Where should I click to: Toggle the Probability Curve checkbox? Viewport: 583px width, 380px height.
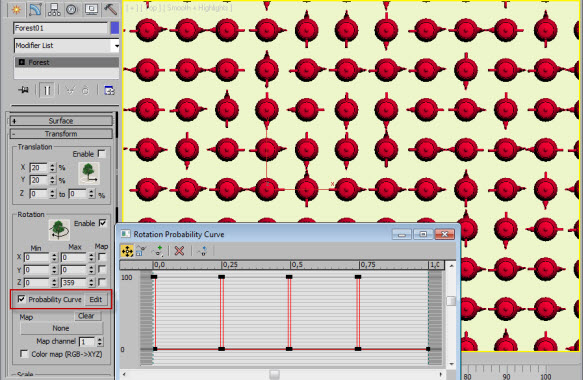(x=22, y=299)
